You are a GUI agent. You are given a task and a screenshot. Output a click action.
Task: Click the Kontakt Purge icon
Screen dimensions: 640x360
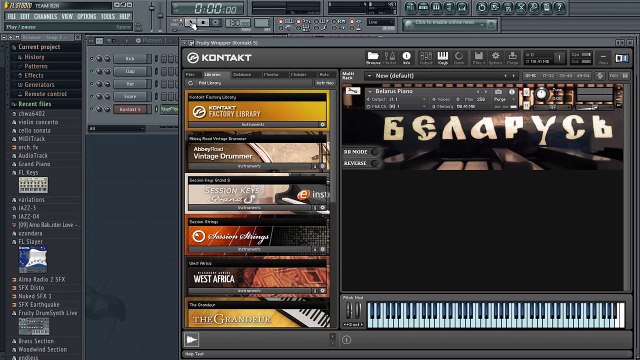[x=512, y=58]
